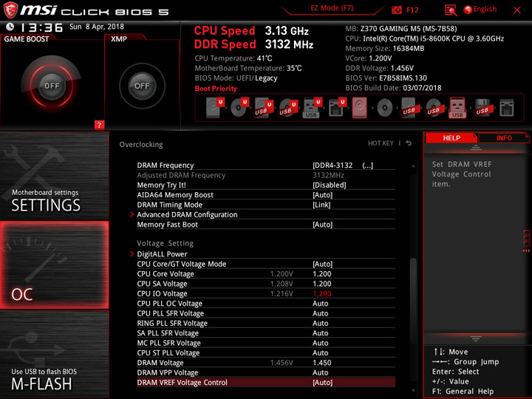Click the date Sun 8 Apr, 2018
Screen dimensions: 532x399
(x=97, y=27)
